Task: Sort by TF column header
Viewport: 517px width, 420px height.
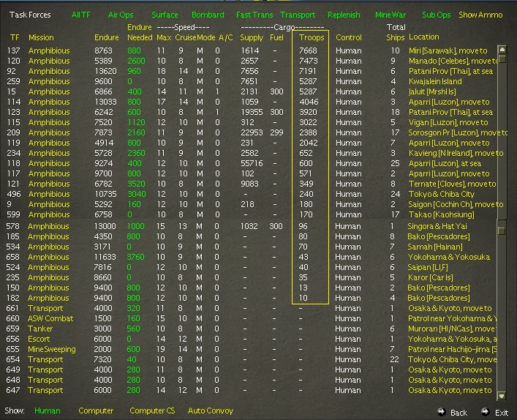Action: click(x=15, y=37)
